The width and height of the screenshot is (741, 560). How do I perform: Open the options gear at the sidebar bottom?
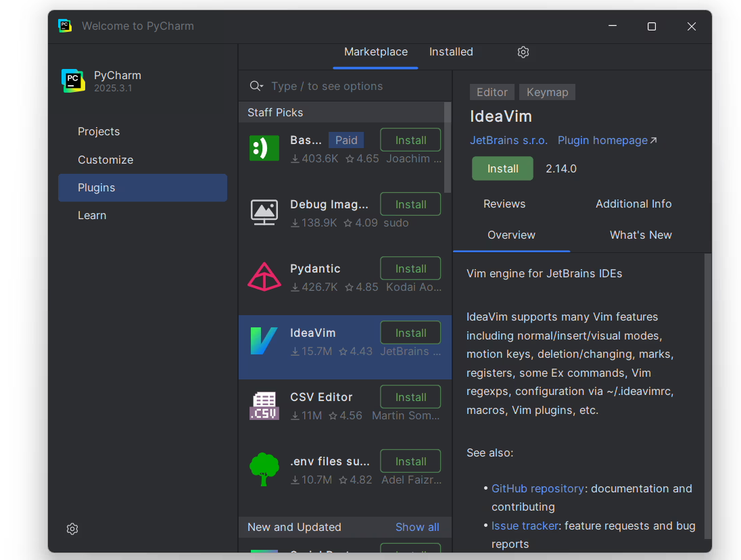point(72,529)
